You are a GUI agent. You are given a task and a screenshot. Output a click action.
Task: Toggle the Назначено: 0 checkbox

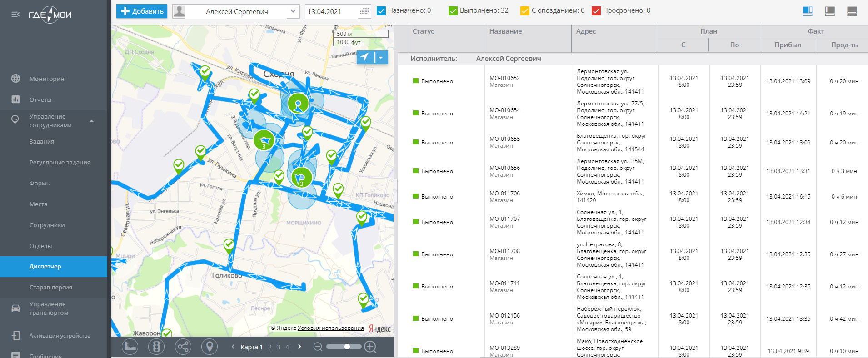(x=382, y=10)
